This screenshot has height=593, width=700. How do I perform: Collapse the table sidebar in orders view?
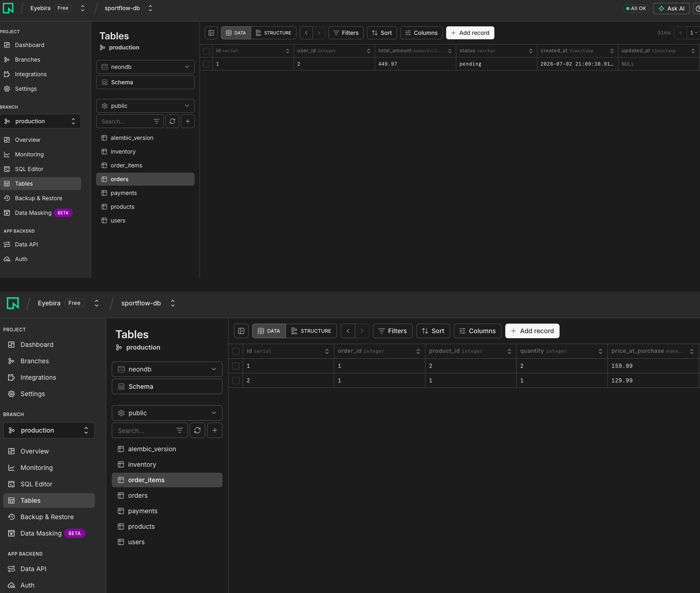coord(211,33)
